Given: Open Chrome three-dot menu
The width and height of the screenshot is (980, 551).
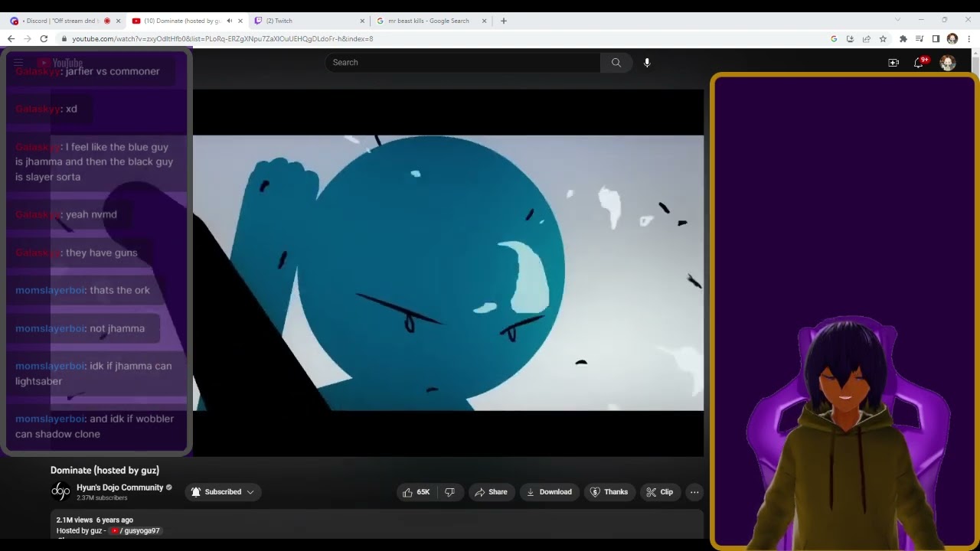Looking at the screenshot, I should tap(969, 38).
